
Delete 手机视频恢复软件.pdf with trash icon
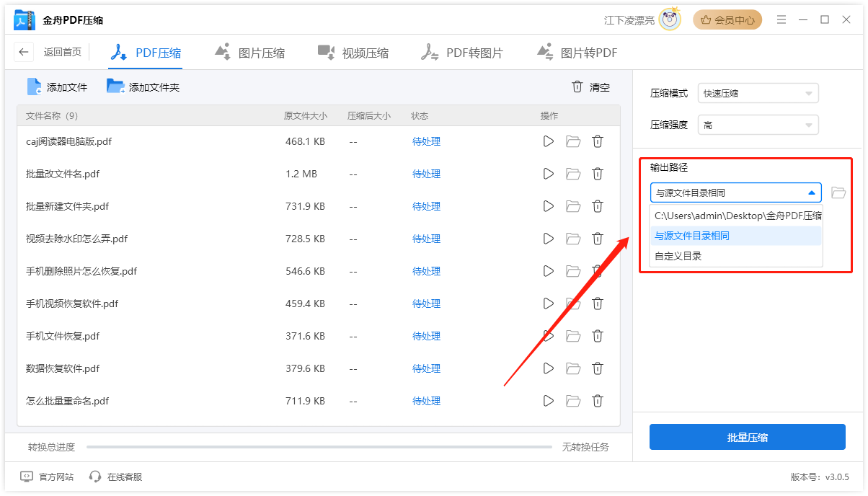598,304
